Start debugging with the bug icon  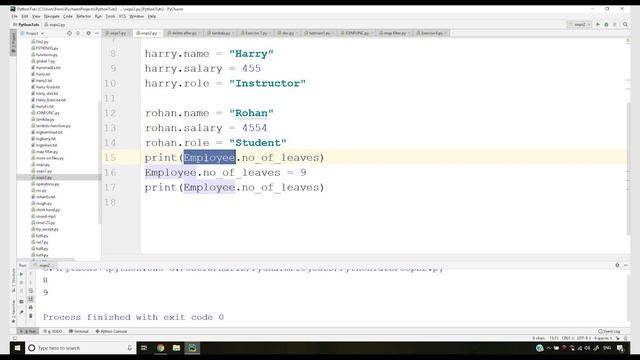click(x=606, y=24)
